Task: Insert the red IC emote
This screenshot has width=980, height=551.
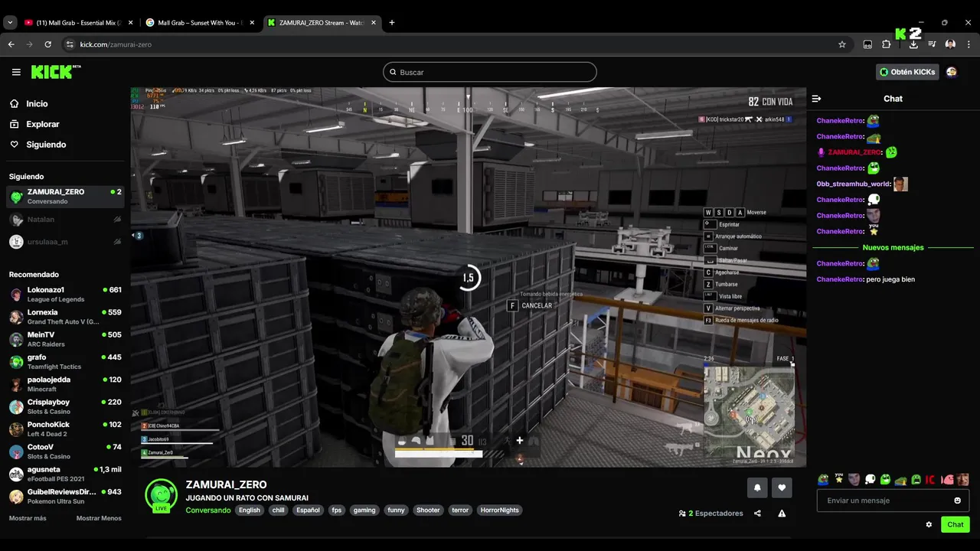Action: [931, 480]
